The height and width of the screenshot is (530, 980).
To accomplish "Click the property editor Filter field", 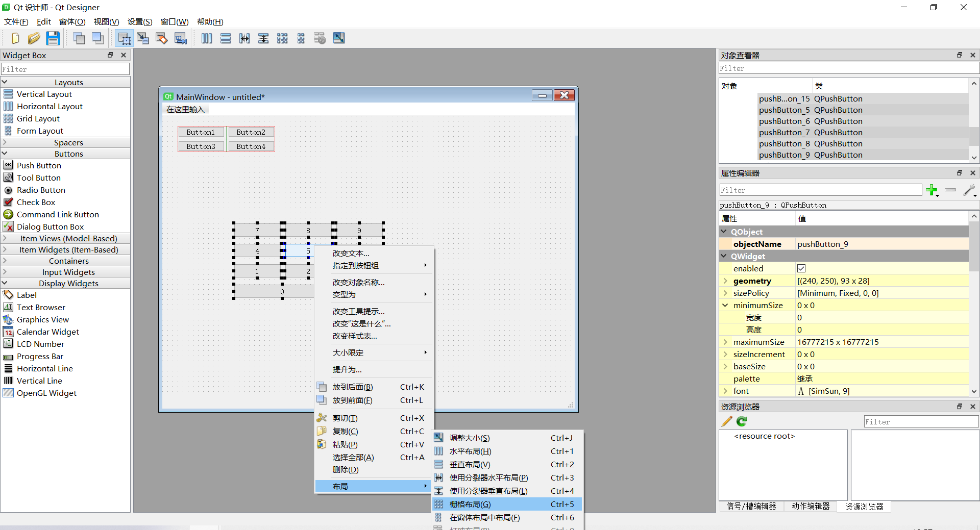I will click(820, 190).
